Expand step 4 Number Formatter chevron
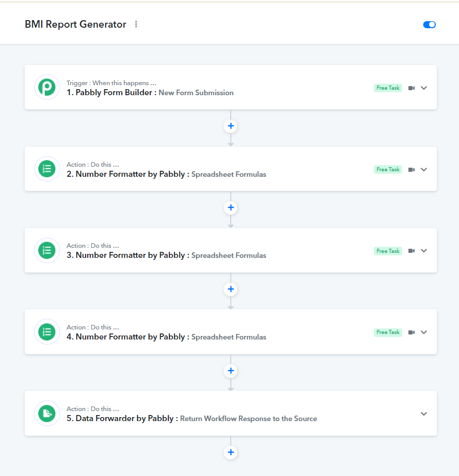The height and width of the screenshot is (476, 459). pos(424,332)
